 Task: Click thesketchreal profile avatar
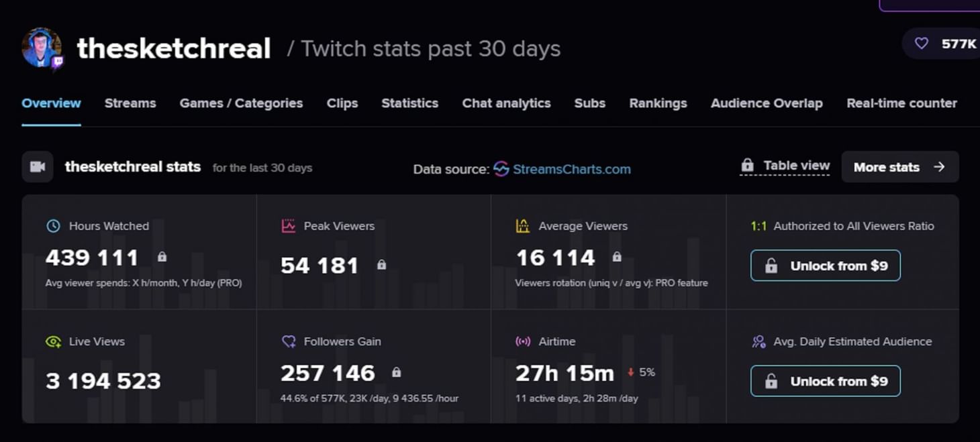pos(40,48)
